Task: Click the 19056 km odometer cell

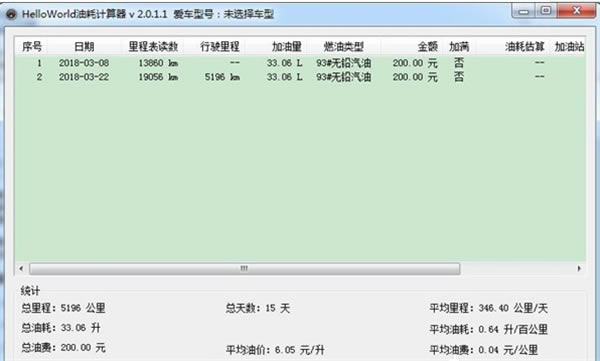Action: pos(158,77)
